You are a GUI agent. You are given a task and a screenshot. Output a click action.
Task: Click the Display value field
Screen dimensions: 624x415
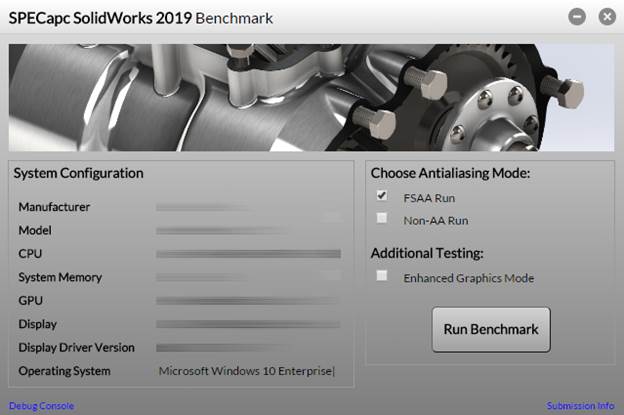click(x=247, y=324)
